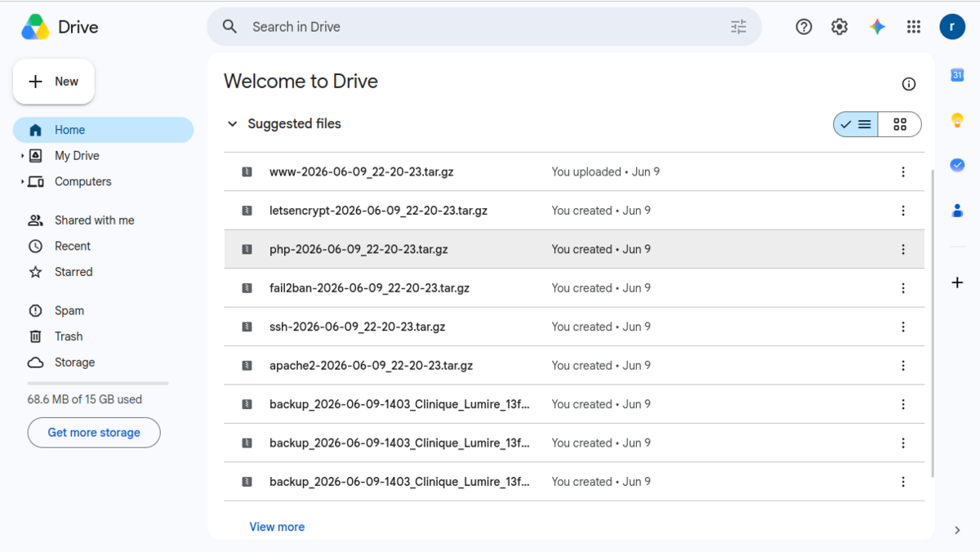Click archive icon of letsencrypt file
Image resolution: width=980 pixels, height=552 pixels.
point(247,211)
